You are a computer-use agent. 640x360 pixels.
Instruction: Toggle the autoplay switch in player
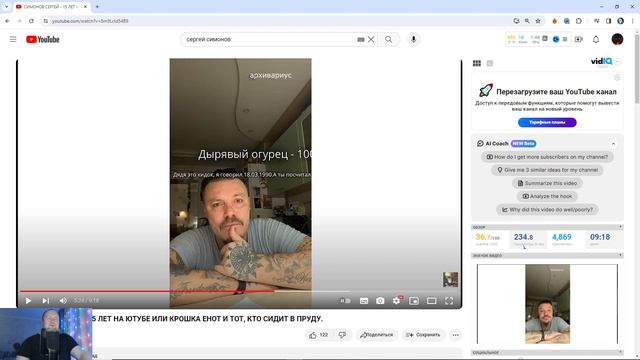click(345, 301)
